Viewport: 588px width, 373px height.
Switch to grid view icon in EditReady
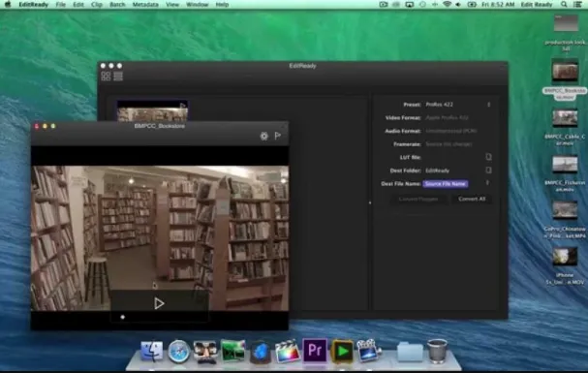pyautogui.click(x=106, y=77)
